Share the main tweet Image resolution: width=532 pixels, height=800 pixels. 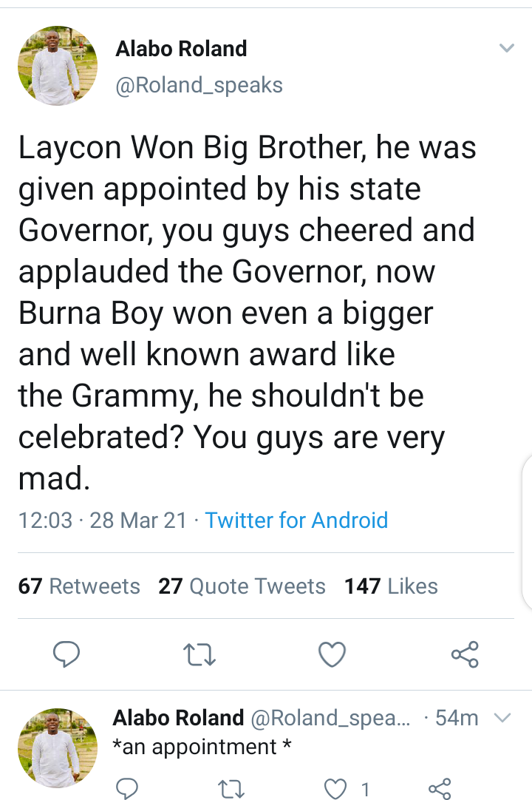(465, 654)
